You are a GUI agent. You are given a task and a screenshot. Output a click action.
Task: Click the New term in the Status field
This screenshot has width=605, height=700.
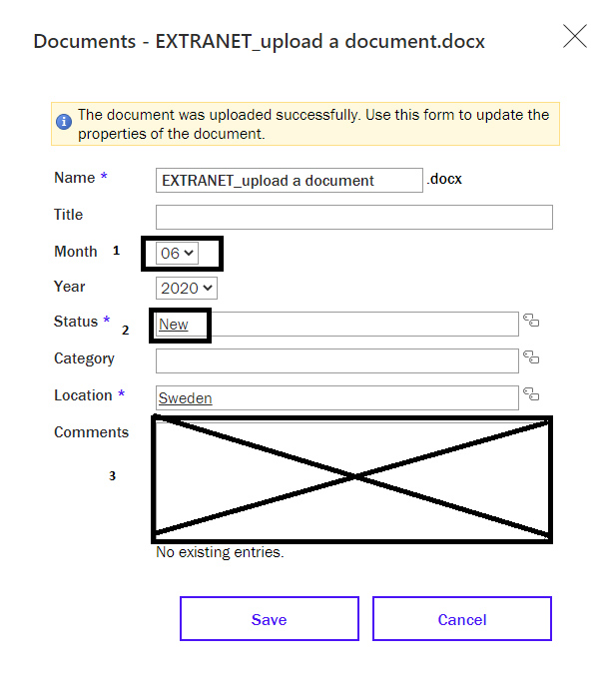(174, 325)
